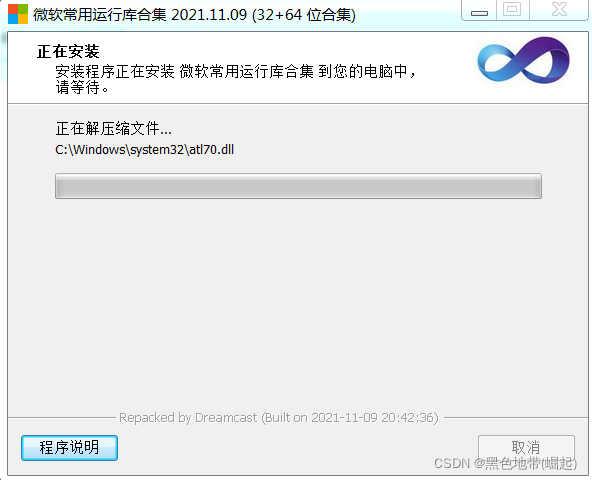Click the bold 正在安装 heading
592x480 pixels.
(68, 52)
